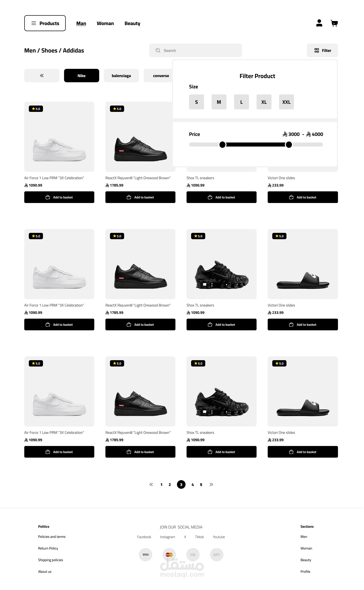The image size is (364, 590).
Task: Open the shopping cart icon
Action: [x=334, y=23]
